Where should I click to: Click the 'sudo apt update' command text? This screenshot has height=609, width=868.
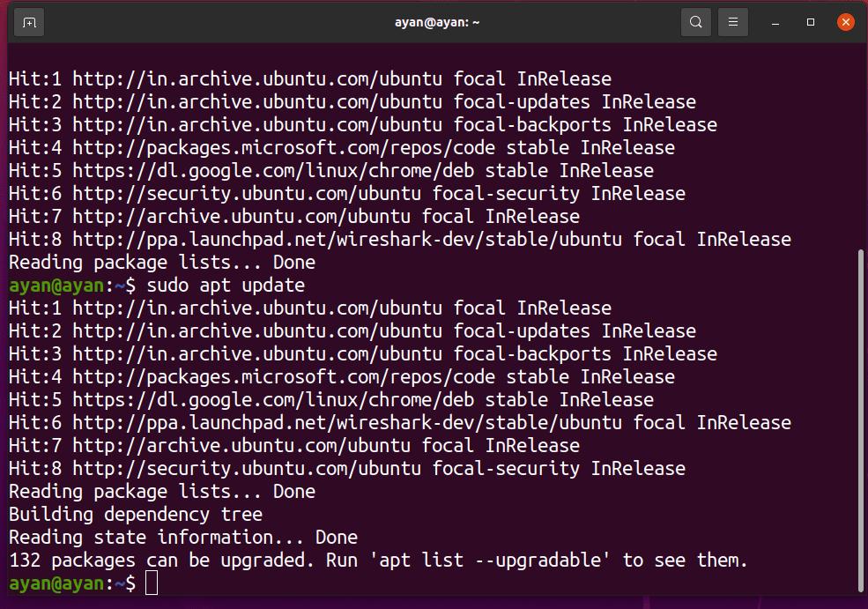(226, 286)
